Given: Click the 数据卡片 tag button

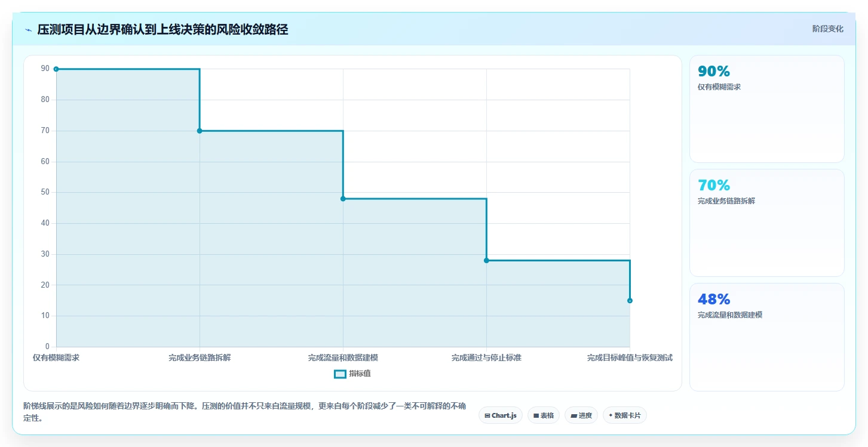Looking at the screenshot, I should [625, 415].
